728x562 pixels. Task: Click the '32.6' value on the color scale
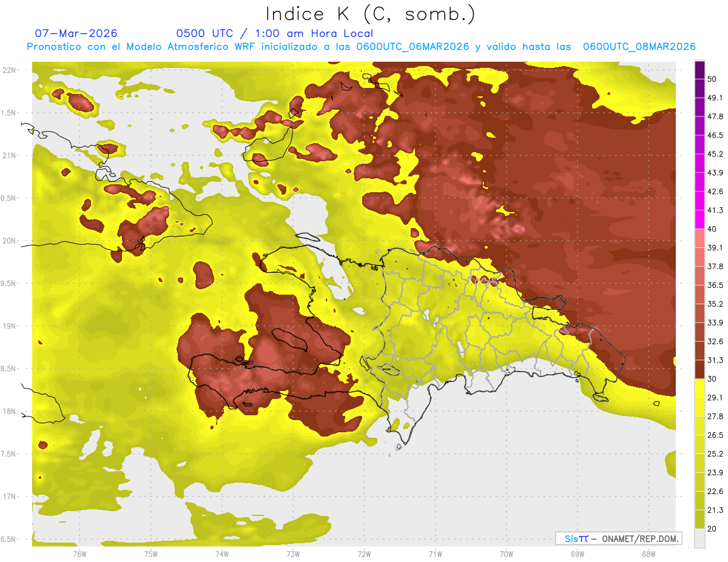tap(715, 341)
